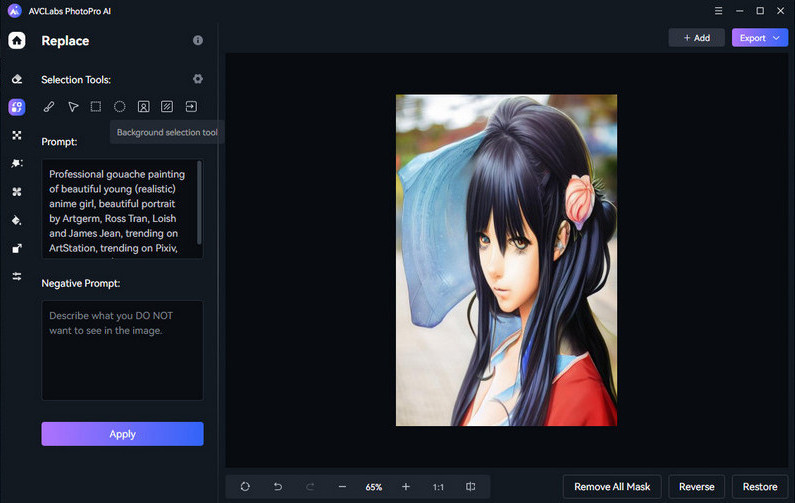Click the Reverse button

click(x=697, y=487)
